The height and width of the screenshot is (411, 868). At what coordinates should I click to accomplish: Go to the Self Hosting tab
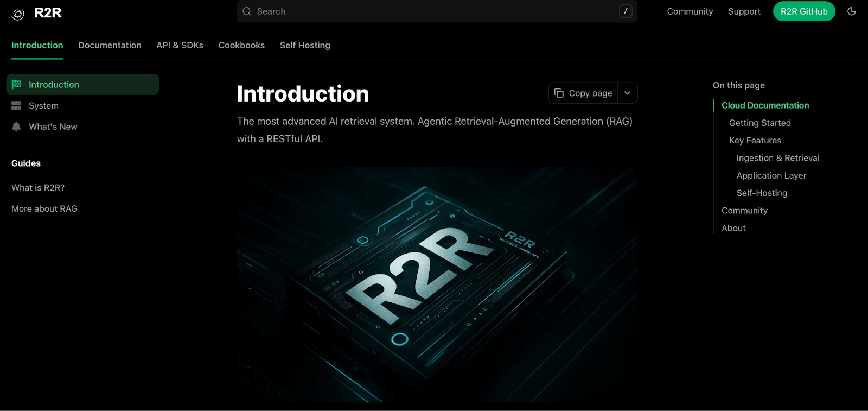pos(305,45)
